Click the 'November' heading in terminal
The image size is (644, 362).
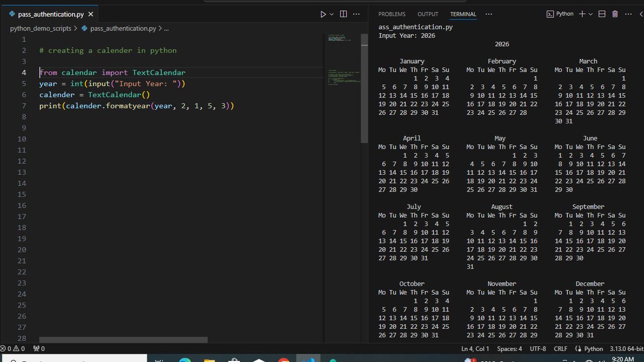502,284
